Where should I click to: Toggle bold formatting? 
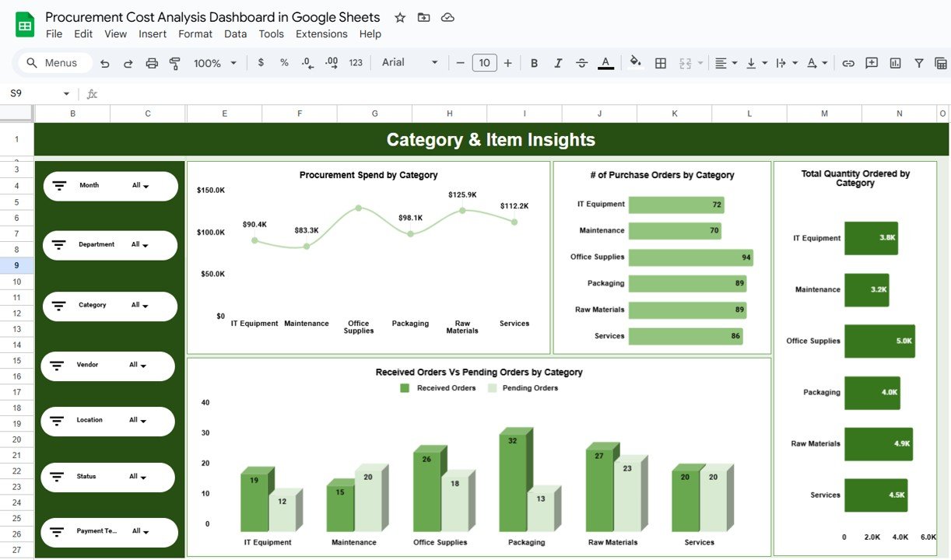click(534, 63)
